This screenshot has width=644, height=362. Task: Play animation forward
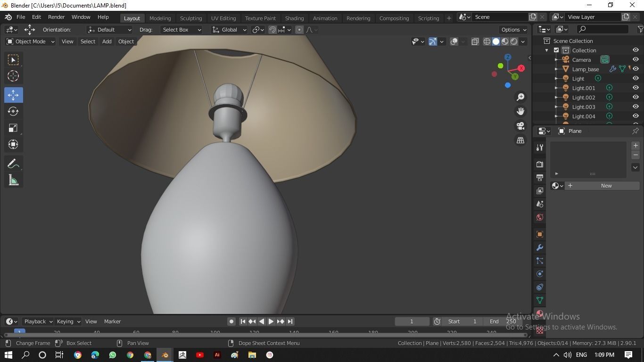pos(271,321)
